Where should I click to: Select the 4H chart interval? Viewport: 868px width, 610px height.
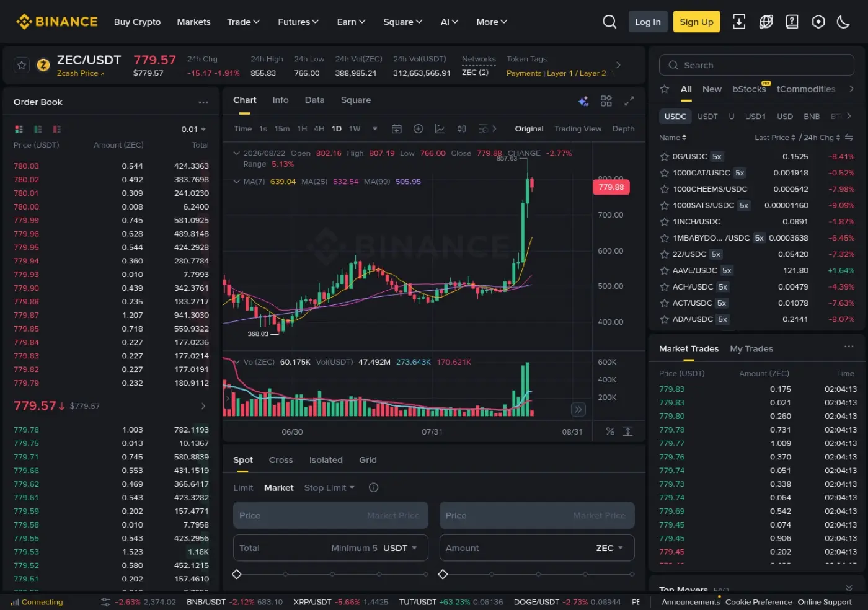coord(319,129)
